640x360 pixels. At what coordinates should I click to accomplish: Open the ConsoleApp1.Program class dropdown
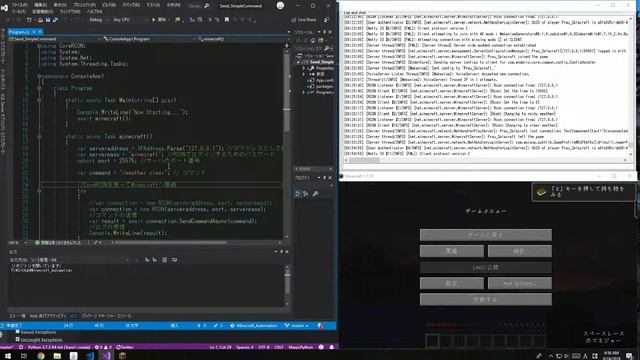149,39
